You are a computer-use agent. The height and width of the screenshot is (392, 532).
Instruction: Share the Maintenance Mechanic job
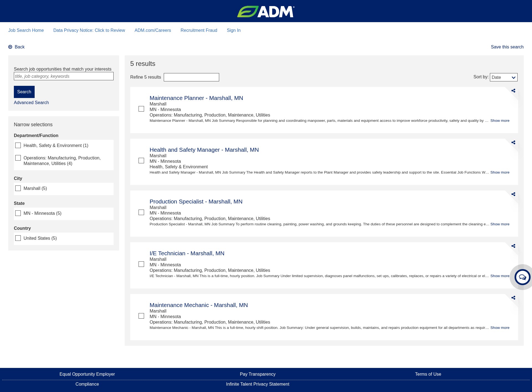tap(513, 298)
